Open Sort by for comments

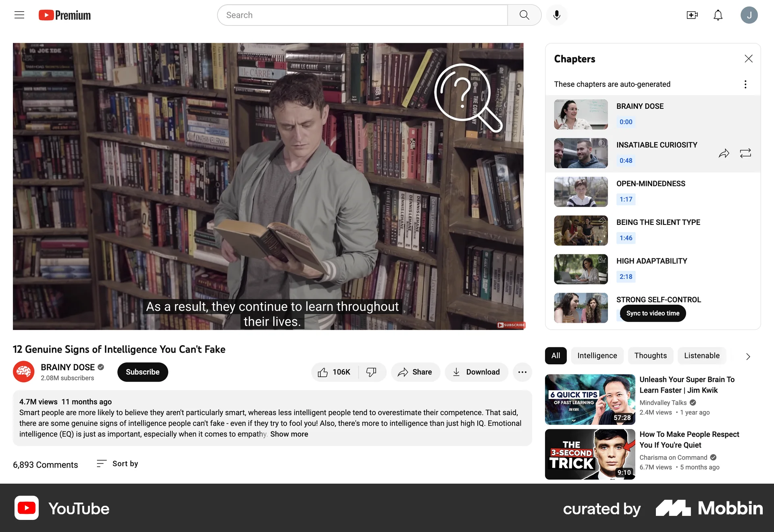[x=117, y=464]
